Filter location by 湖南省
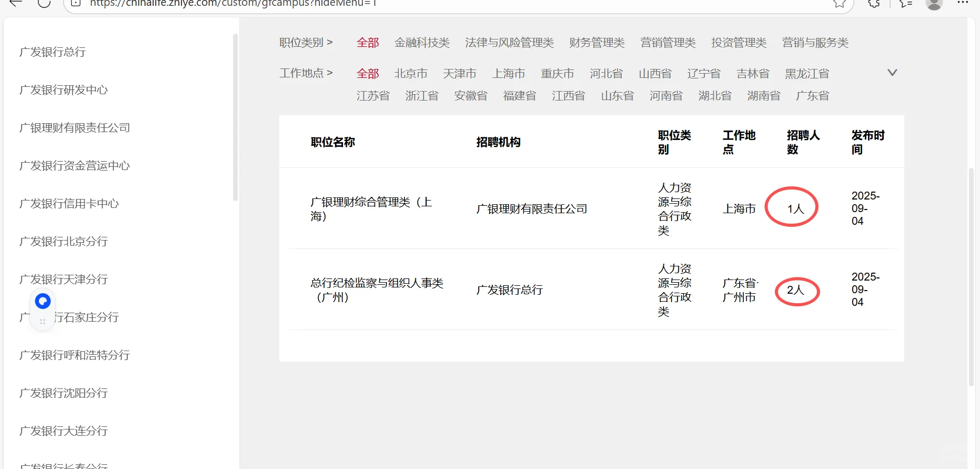Viewport: 980px width, 469px height. [x=764, y=96]
